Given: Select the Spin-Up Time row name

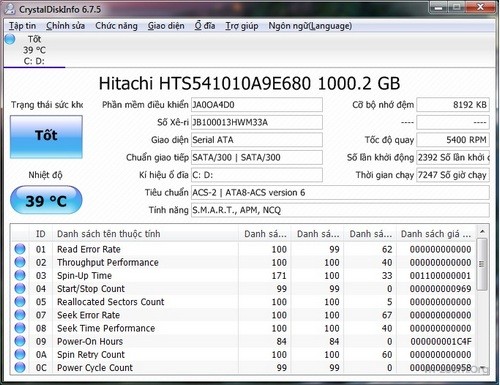Looking at the screenshot, I should click(84, 275).
